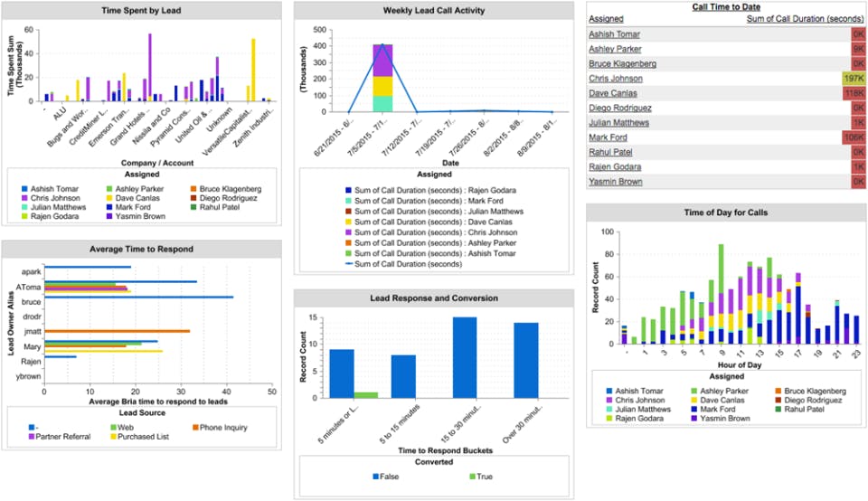
Task: Open the Dave Canlas assigned link
Action: click(613, 93)
